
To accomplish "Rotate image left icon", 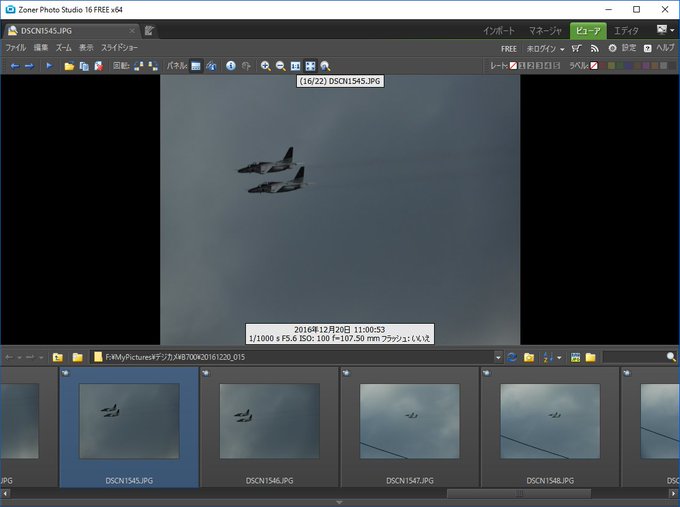I will point(138,66).
